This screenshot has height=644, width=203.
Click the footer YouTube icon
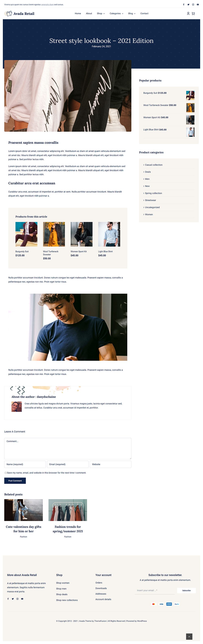coord(22,599)
